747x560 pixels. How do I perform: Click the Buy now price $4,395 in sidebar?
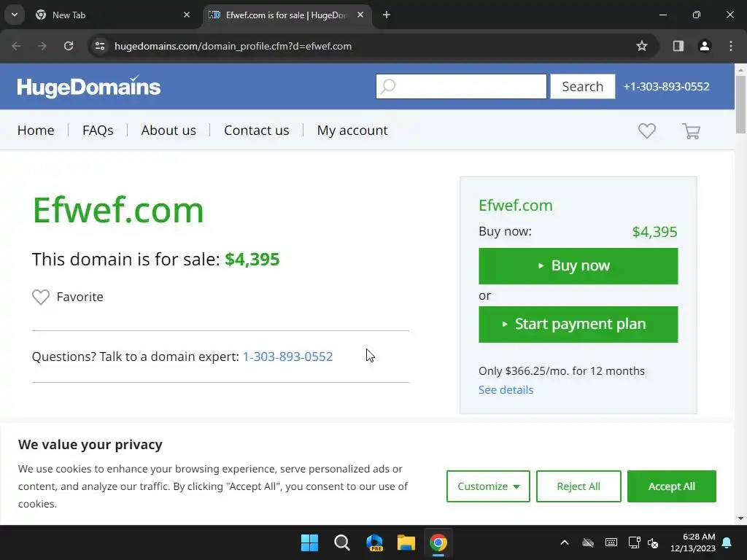(x=654, y=232)
